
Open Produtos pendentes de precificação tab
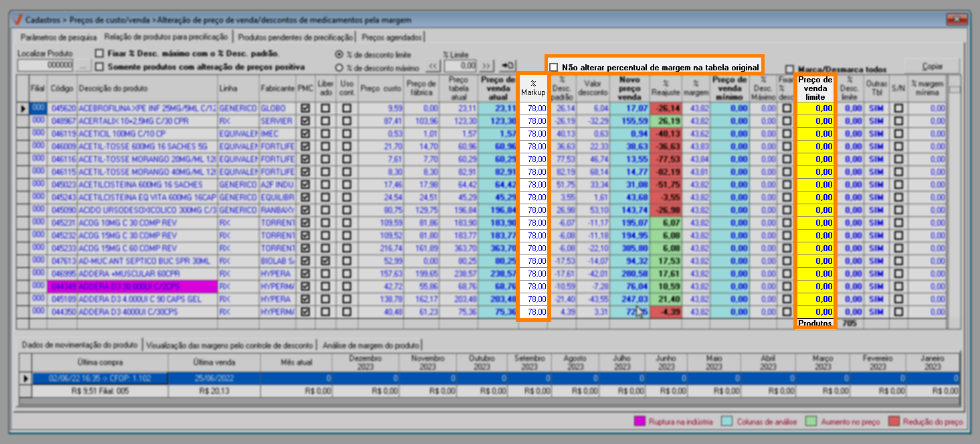294,37
